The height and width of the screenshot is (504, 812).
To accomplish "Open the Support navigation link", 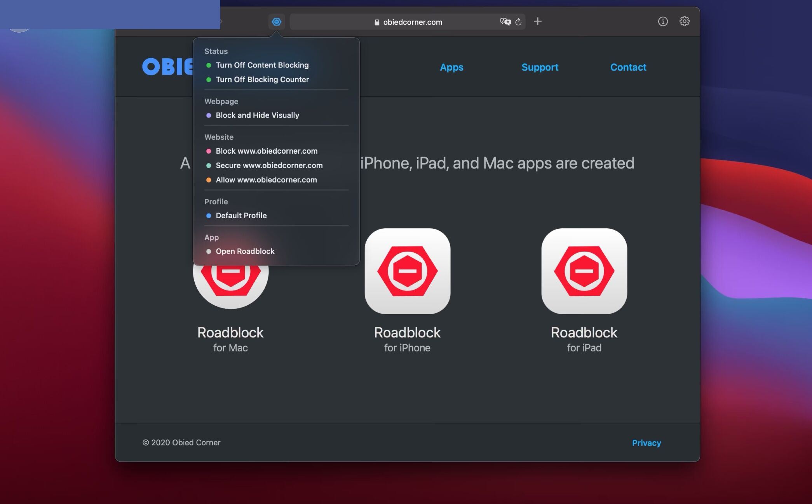I will coord(540,67).
